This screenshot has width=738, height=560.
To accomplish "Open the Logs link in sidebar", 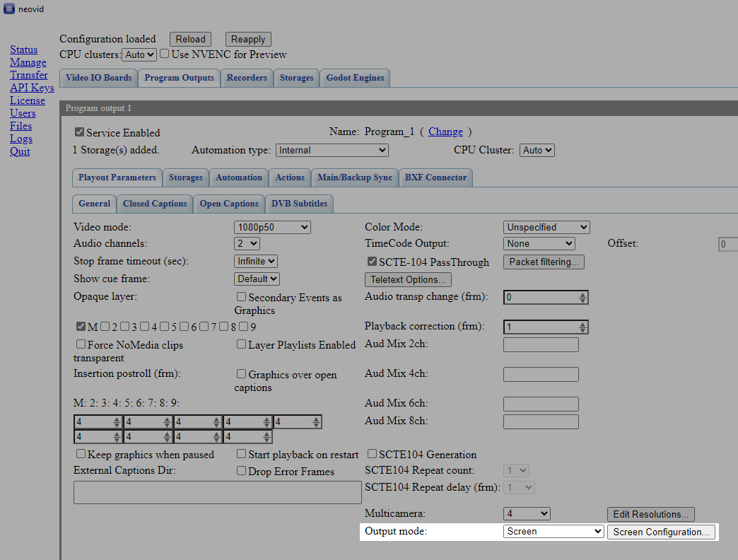I will coord(21,139).
